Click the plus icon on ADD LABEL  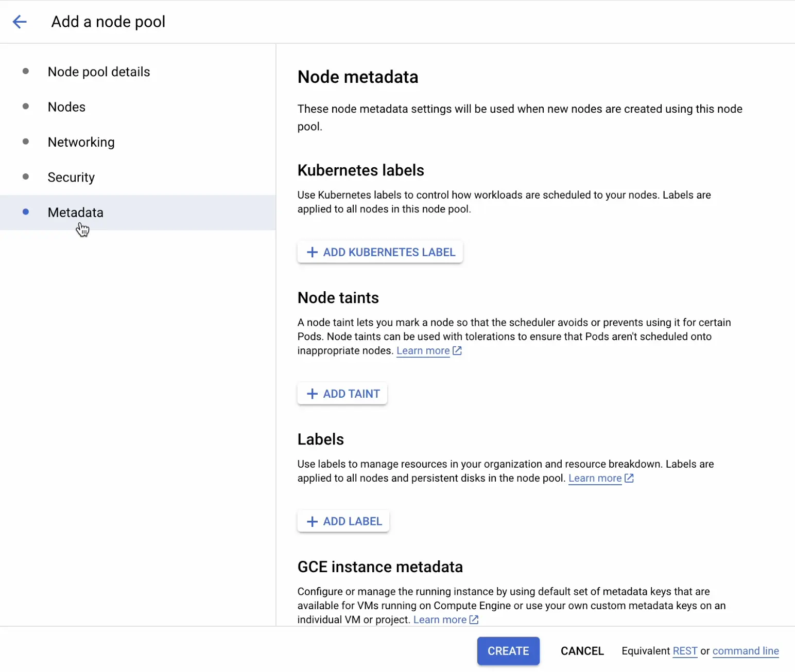coord(312,521)
